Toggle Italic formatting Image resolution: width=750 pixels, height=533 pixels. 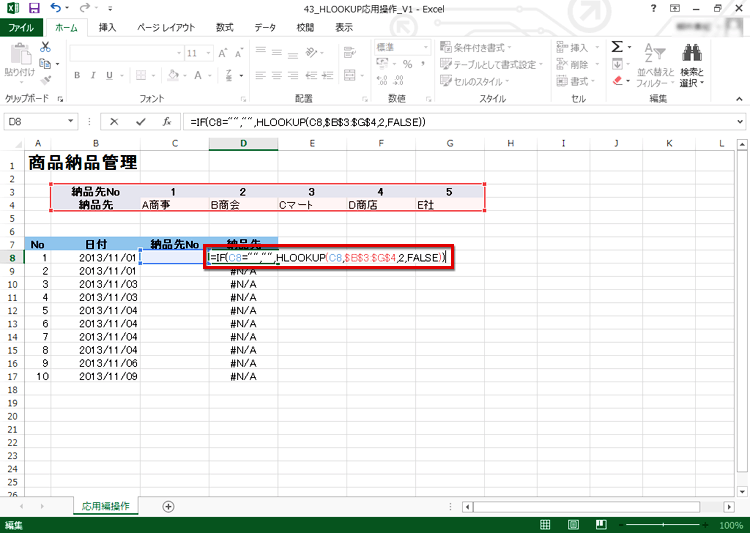tap(93, 75)
